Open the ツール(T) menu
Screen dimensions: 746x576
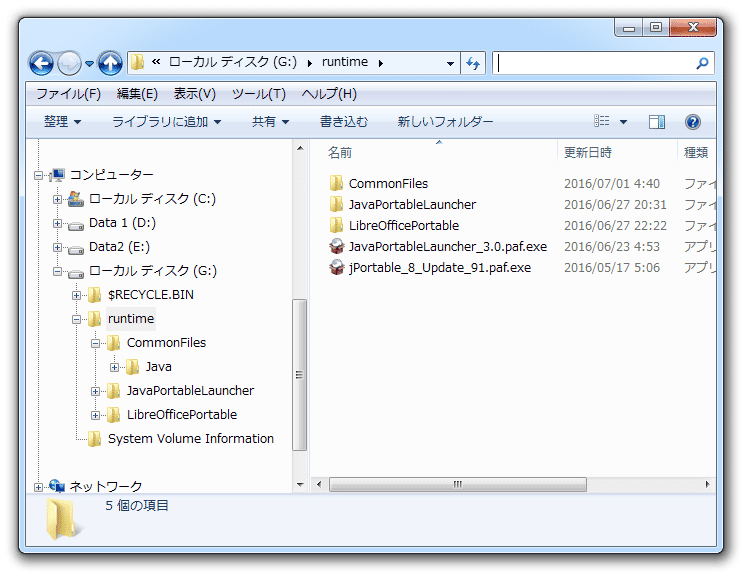coord(259,94)
